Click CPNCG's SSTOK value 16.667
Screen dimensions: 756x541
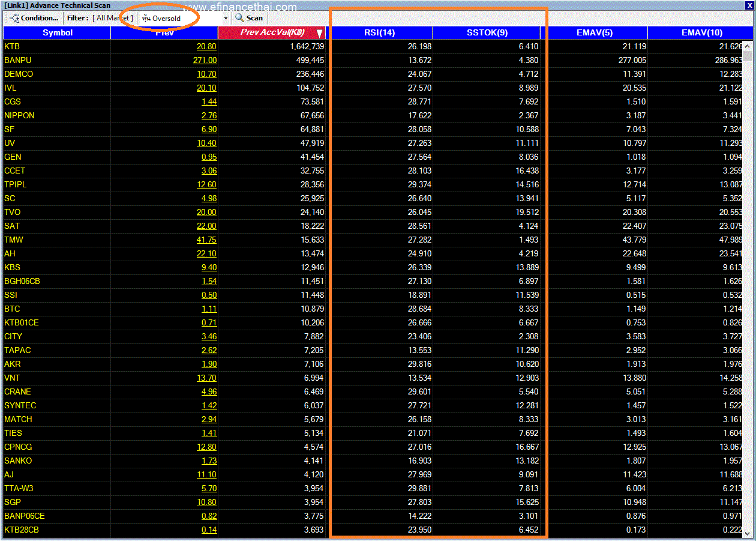pyautogui.click(x=526, y=447)
